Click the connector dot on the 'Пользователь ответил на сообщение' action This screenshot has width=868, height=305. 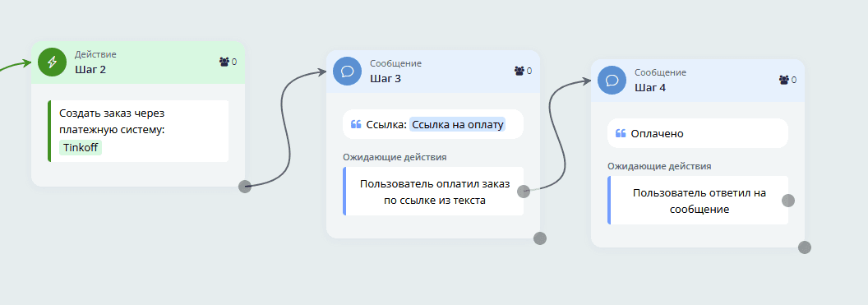788,201
